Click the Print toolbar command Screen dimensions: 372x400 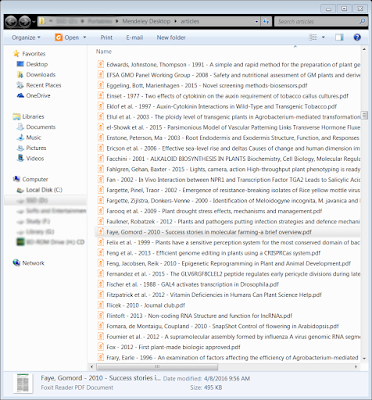[x=106, y=38]
